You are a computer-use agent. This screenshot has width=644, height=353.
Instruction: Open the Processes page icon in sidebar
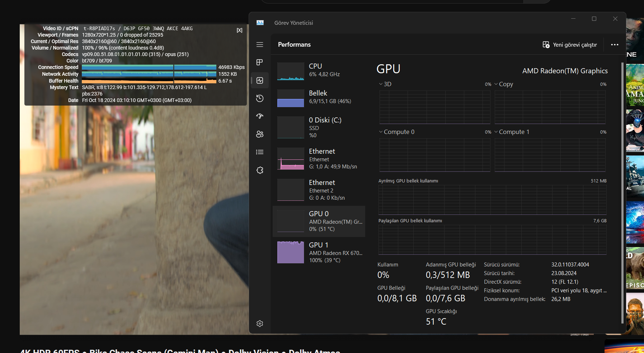coord(260,62)
